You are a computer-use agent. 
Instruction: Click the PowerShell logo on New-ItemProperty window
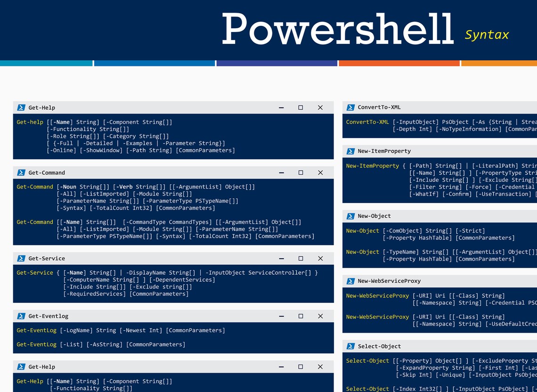tap(350, 151)
